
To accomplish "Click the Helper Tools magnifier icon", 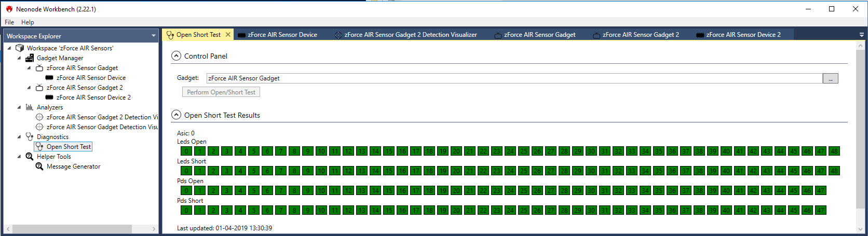I will [30, 157].
